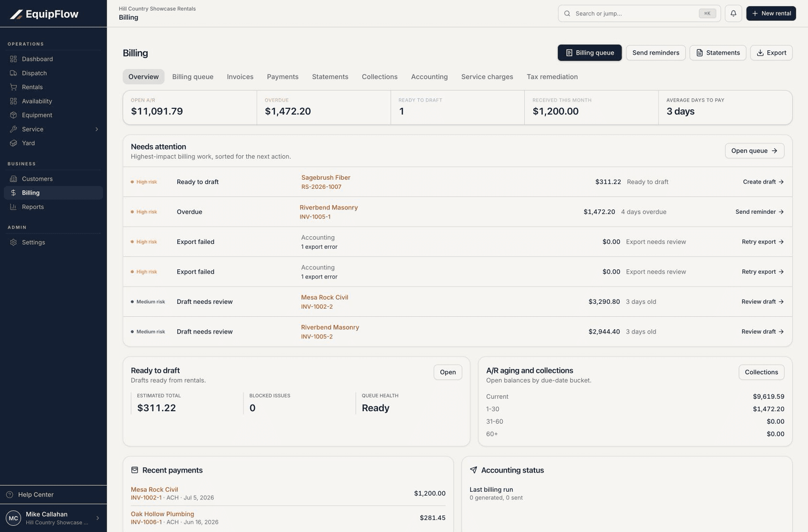Image resolution: width=808 pixels, height=532 pixels.
Task: Click the Dispatch truck icon
Action: (x=13, y=73)
